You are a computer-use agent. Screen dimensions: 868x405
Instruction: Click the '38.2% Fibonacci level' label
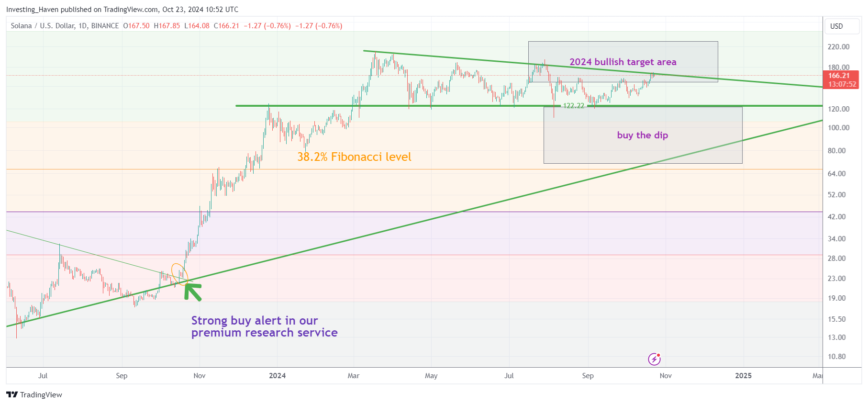pyautogui.click(x=354, y=157)
